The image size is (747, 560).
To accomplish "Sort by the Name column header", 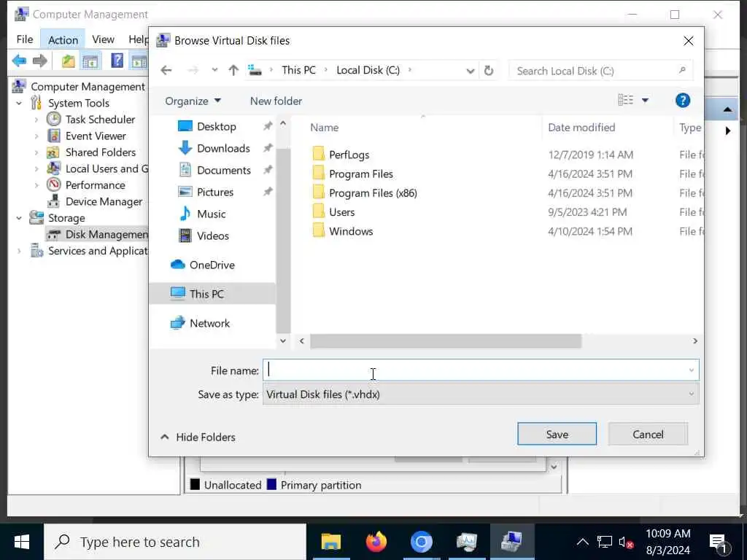I will [x=324, y=128].
